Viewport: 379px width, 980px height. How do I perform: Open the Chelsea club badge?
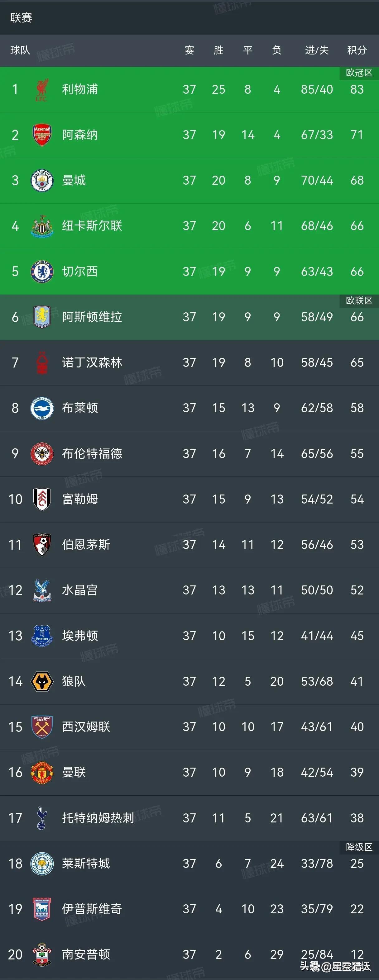click(x=42, y=271)
